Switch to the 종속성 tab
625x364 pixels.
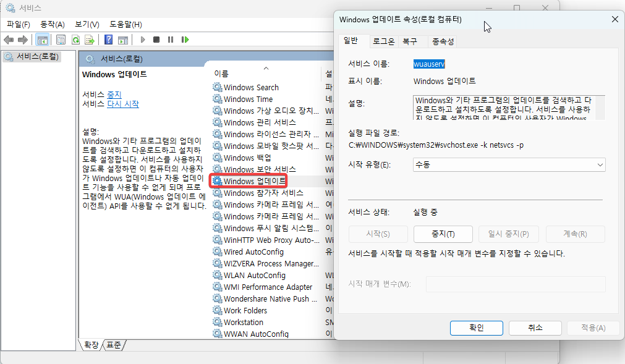tap(443, 41)
